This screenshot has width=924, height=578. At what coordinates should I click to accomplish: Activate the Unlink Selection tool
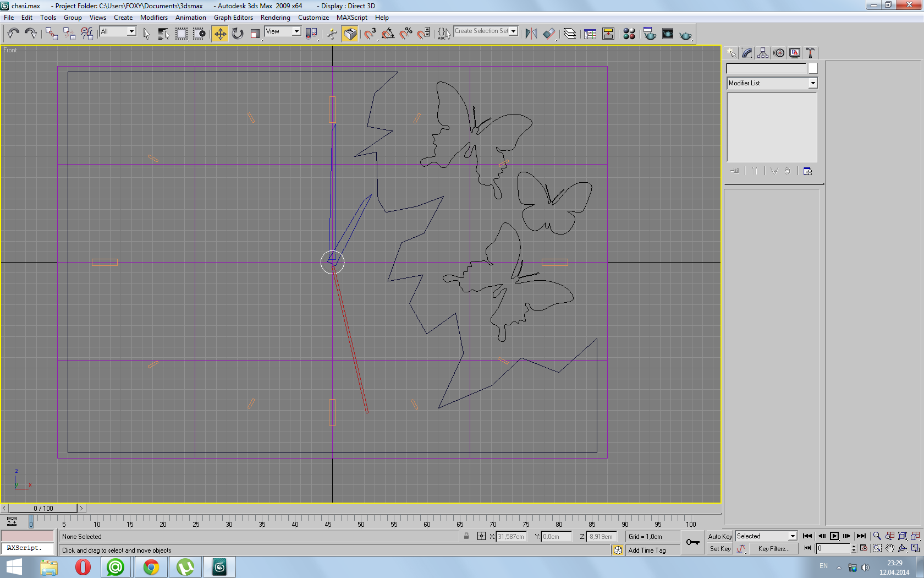coord(69,34)
